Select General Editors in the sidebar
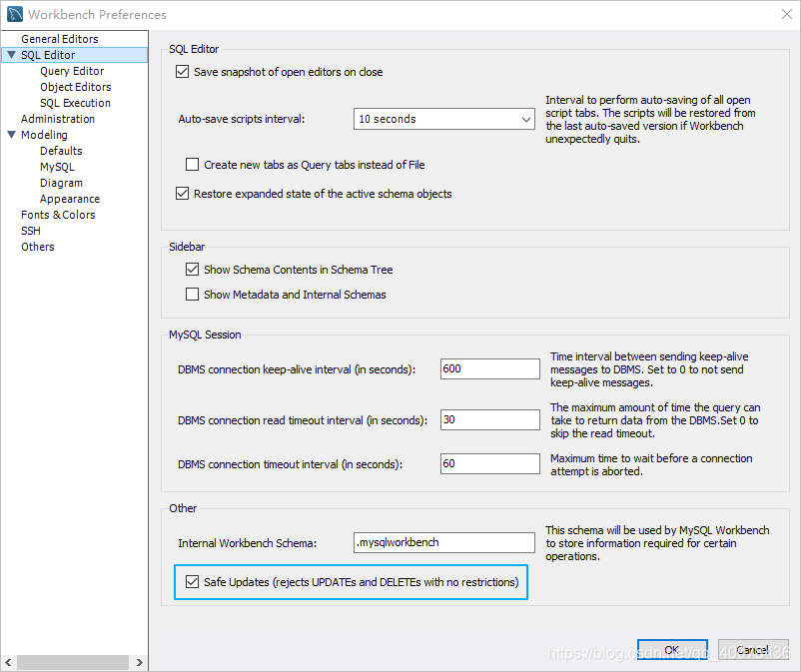 click(x=59, y=39)
